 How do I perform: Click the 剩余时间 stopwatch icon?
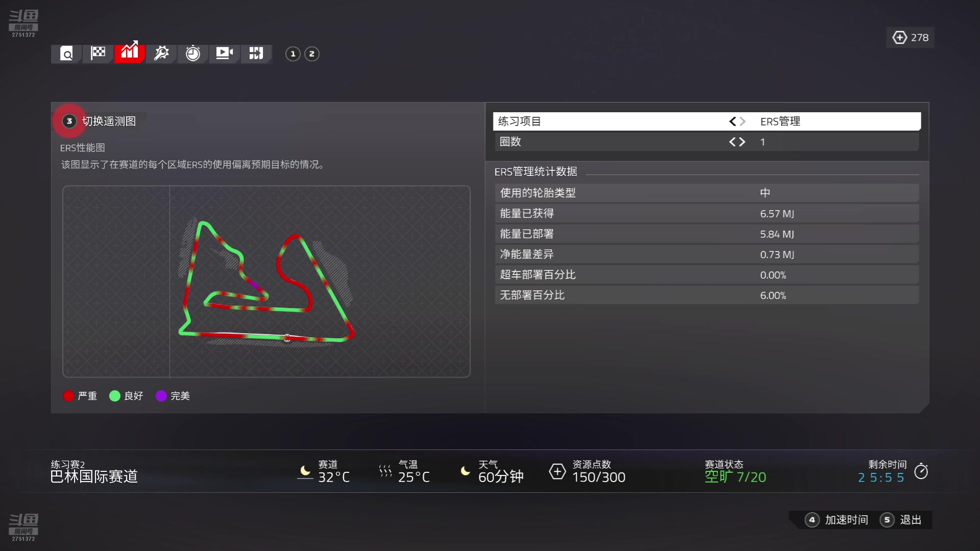point(921,471)
